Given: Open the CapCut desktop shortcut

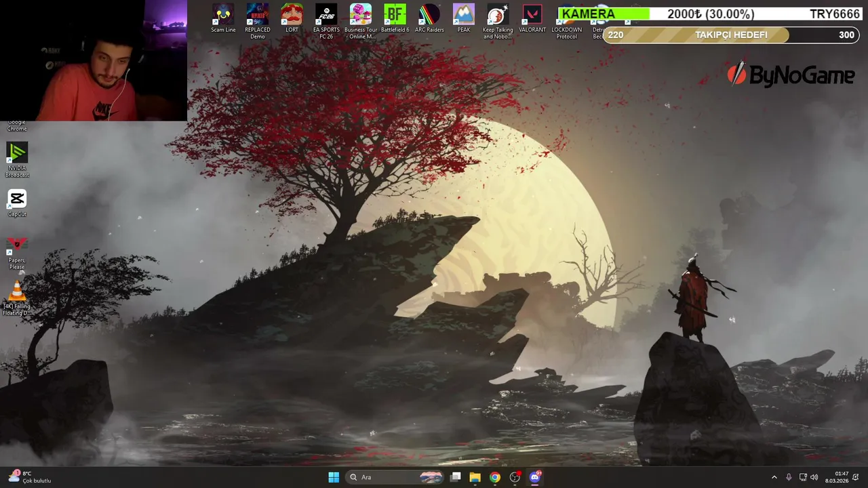Looking at the screenshot, I should click(x=17, y=203).
